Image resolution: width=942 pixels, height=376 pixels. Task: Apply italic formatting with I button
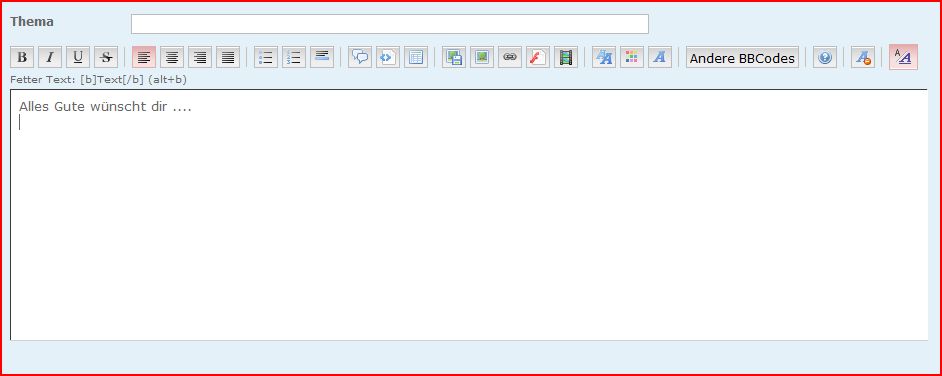(50, 58)
